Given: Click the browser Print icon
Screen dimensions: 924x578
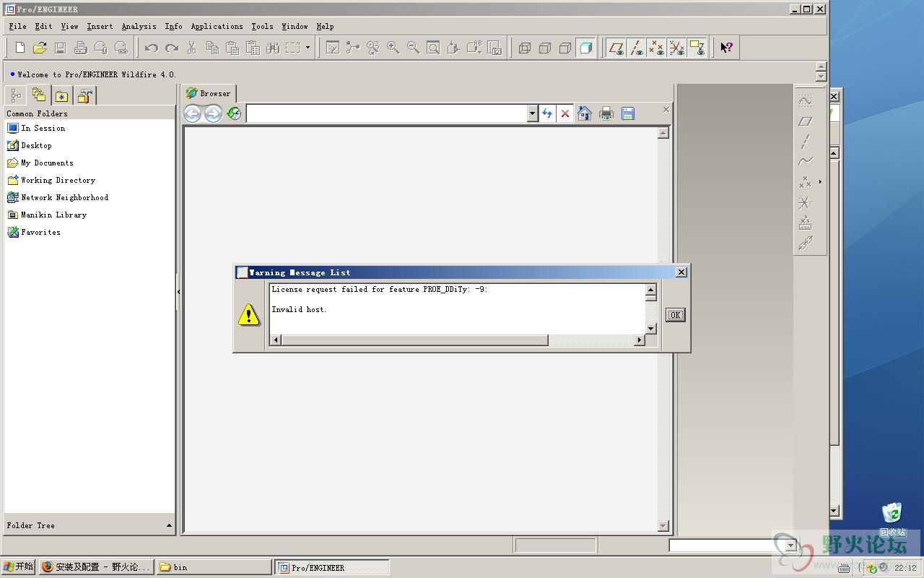Looking at the screenshot, I should click(606, 113).
